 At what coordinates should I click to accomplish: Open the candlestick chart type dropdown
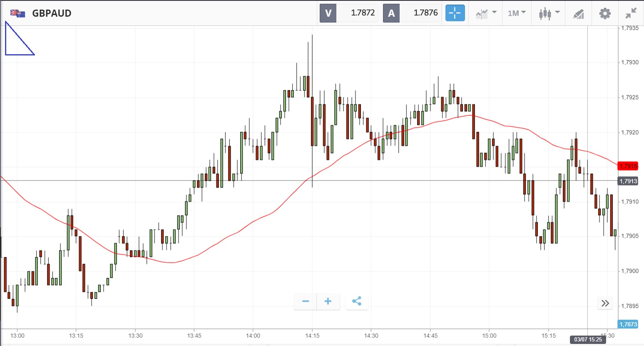coord(549,13)
